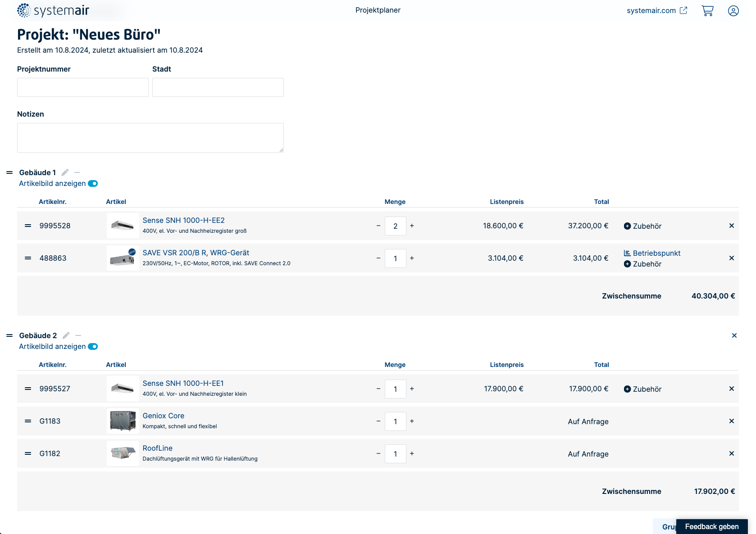Click into the Notizen text area

coord(150,138)
